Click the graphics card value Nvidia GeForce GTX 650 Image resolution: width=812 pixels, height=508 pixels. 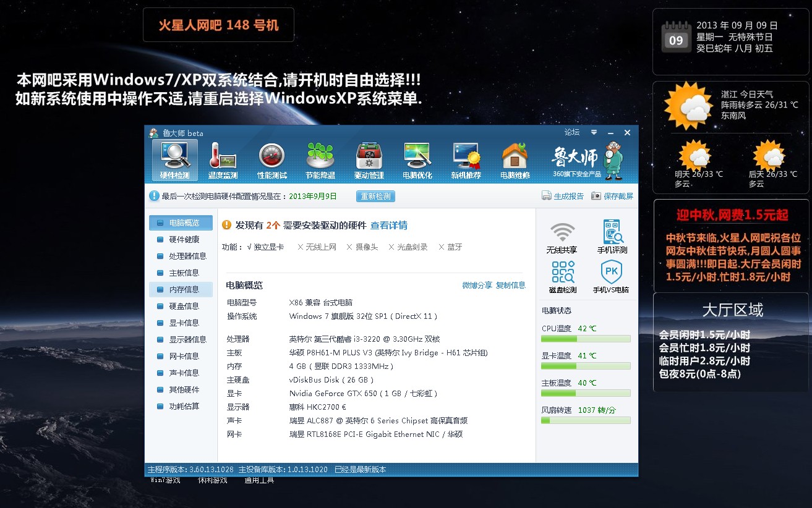tap(364, 394)
